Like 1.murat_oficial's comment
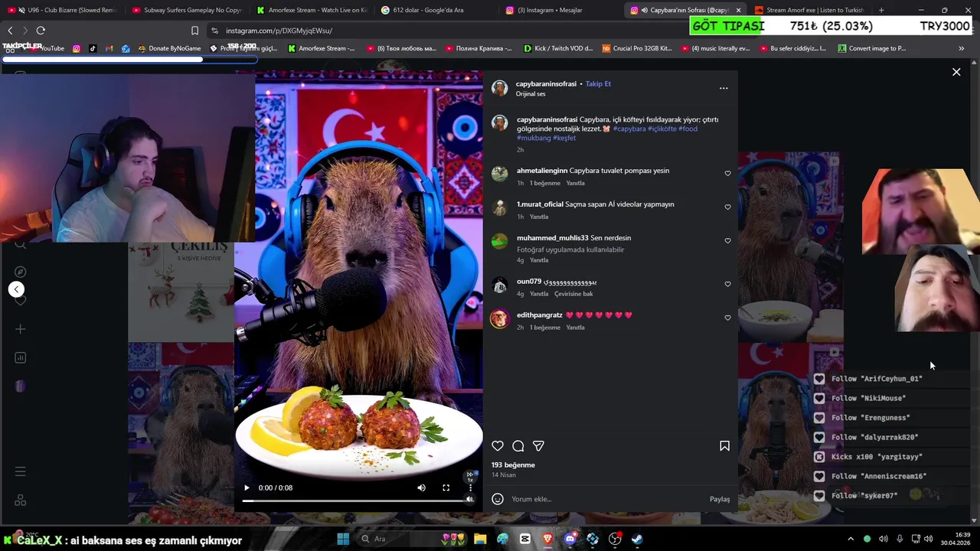The image size is (980, 551). point(727,207)
